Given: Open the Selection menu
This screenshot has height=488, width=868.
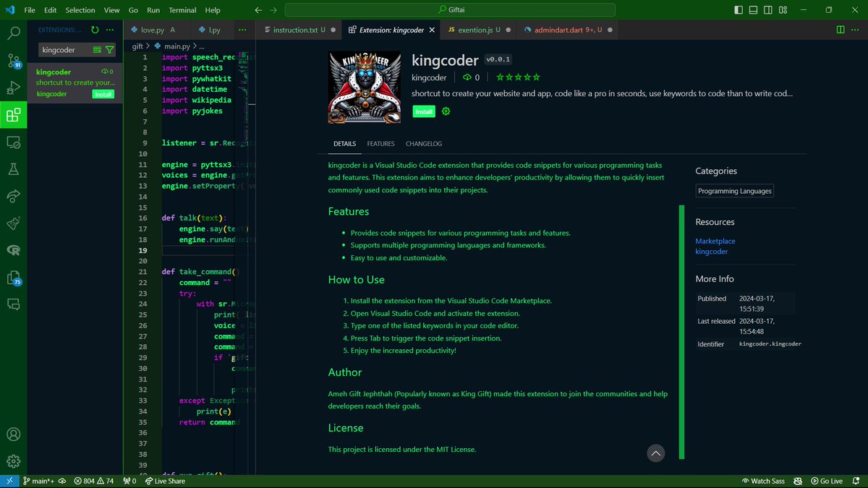Looking at the screenshot, I should (80, 10).
